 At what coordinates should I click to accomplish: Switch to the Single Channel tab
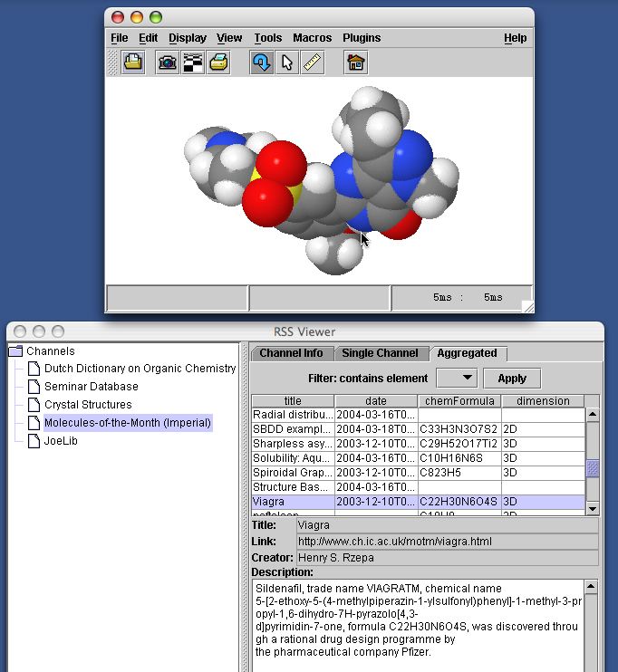click(379, 353)
